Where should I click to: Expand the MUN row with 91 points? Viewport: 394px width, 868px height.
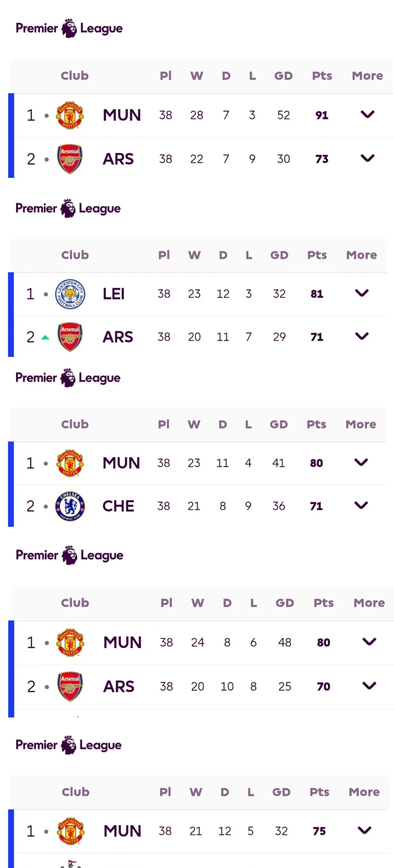[367, 114]
